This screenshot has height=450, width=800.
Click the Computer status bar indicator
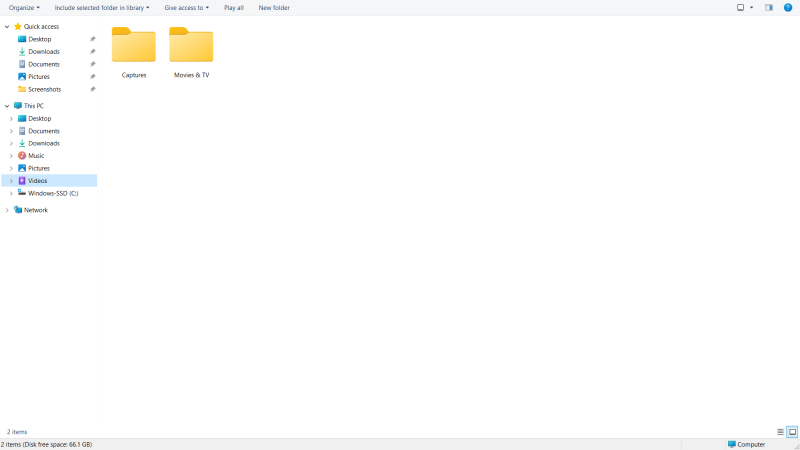[746, 444]
